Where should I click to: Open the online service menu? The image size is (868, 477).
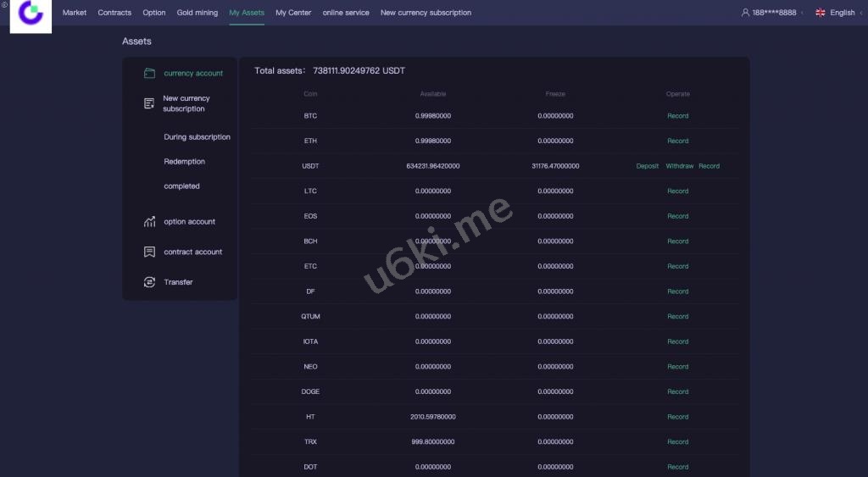(345, 13)
